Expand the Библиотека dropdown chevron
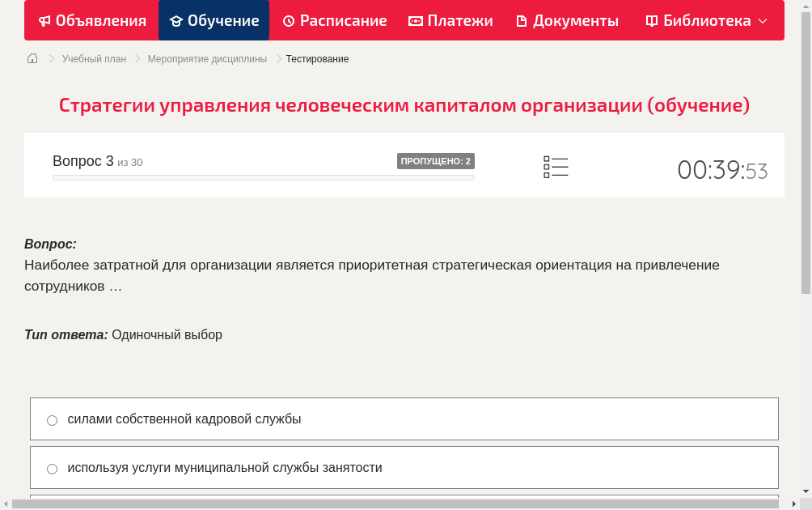 point(760,21)
